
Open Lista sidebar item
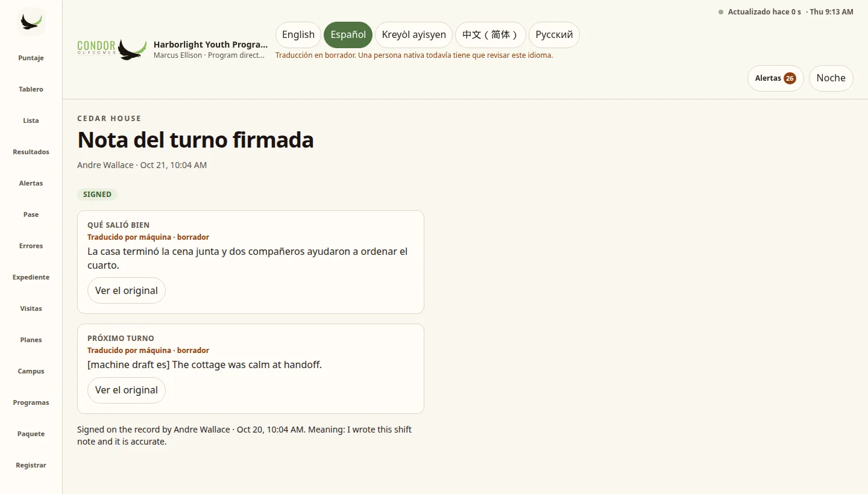31,120
